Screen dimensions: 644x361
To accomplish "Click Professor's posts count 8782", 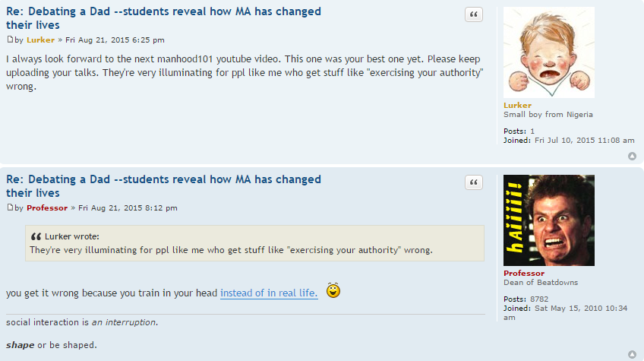I will (539, 299).
